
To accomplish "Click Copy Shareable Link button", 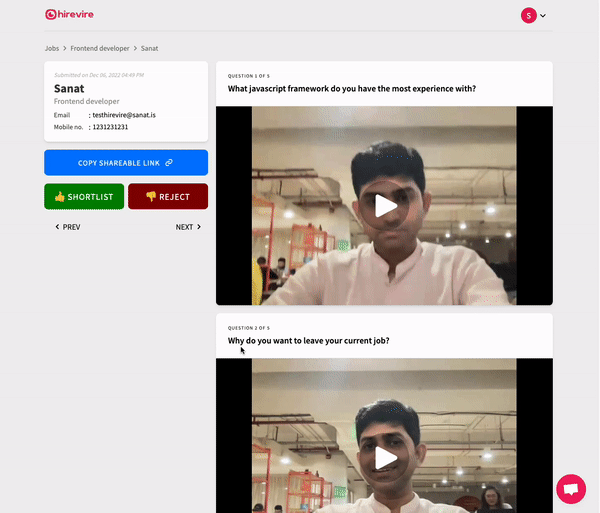I will [126, 163].
